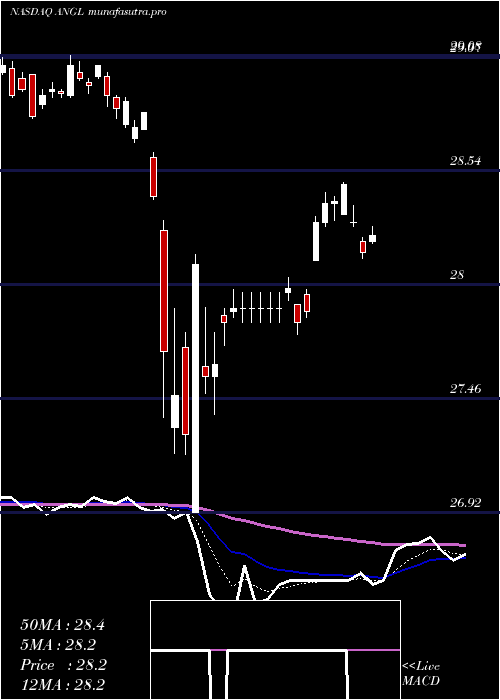Click the 28.54 price level label
Screen dimensions: 500x700
[465, 161]
